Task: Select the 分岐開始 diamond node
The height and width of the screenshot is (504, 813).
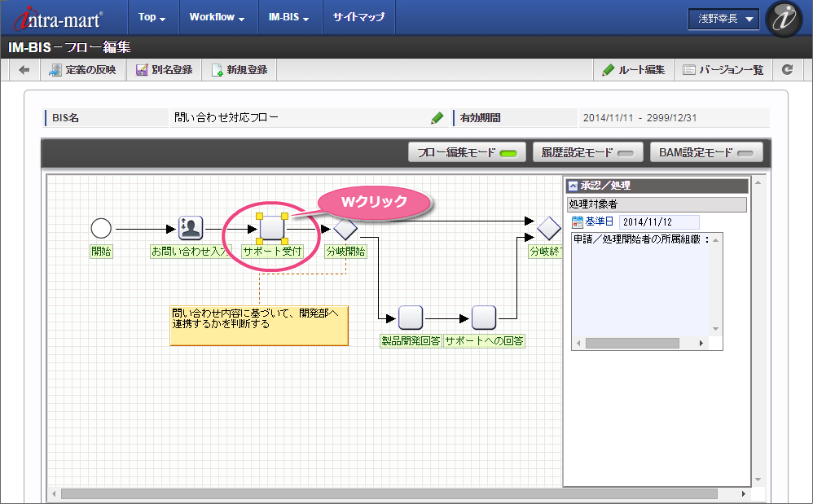Action: click(345, 228)
